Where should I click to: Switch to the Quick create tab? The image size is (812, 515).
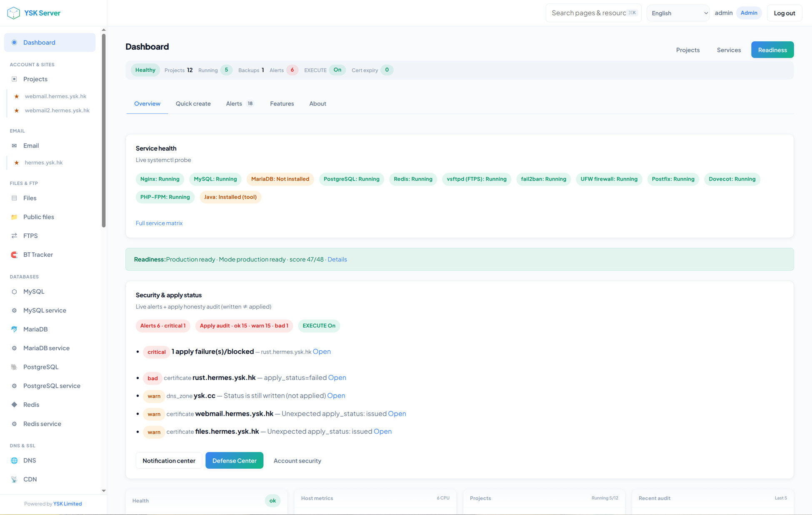pos(193,104)
